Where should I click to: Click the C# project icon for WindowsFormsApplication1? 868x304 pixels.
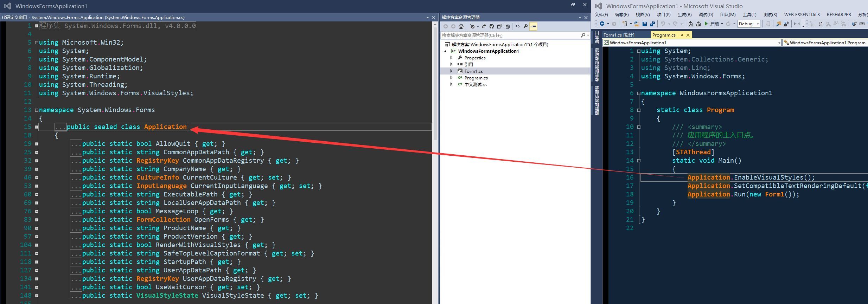point(454,51)
